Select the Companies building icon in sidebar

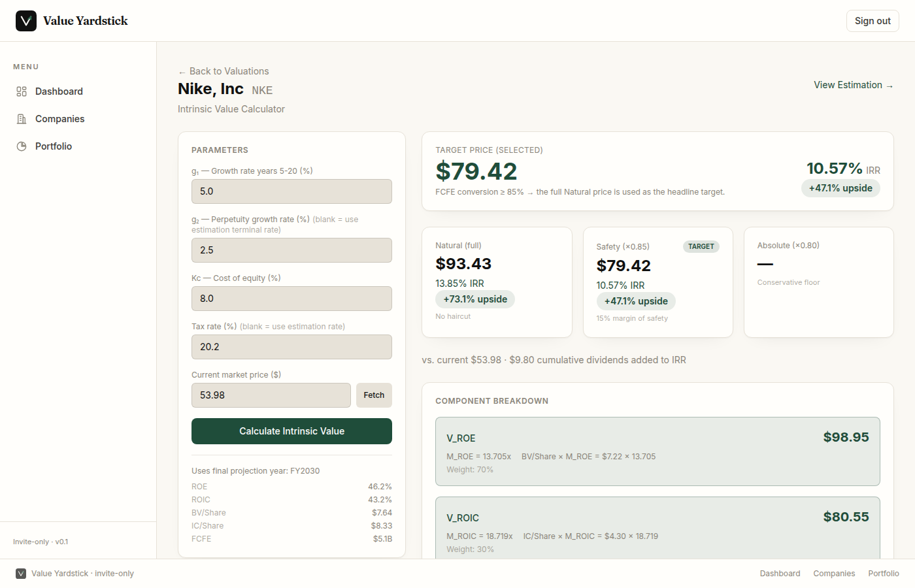click(22, 119)
